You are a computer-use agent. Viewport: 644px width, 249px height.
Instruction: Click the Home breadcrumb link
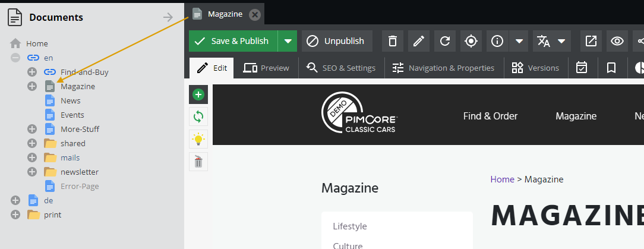click(502, 179)
